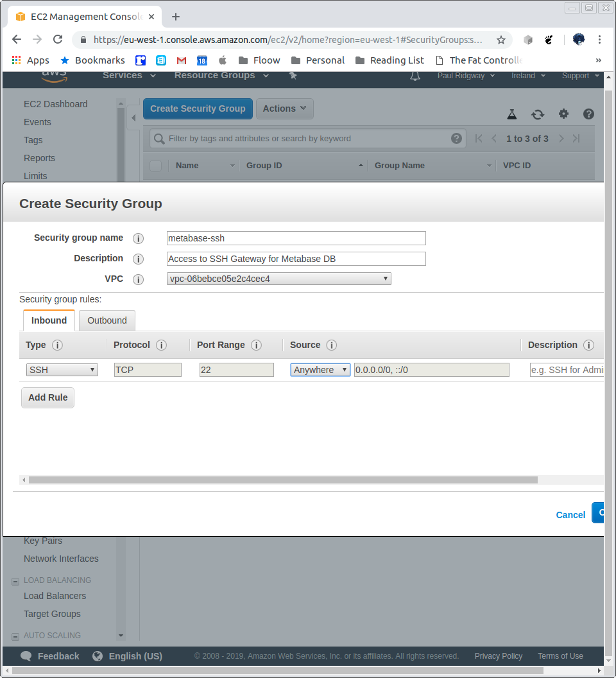
Task: Open the Privacy Policy link
Action: point(499,656)
